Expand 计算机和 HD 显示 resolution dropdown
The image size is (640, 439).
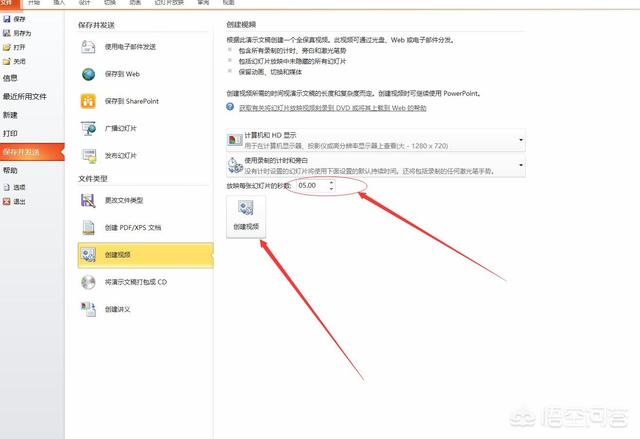point(520,141)
